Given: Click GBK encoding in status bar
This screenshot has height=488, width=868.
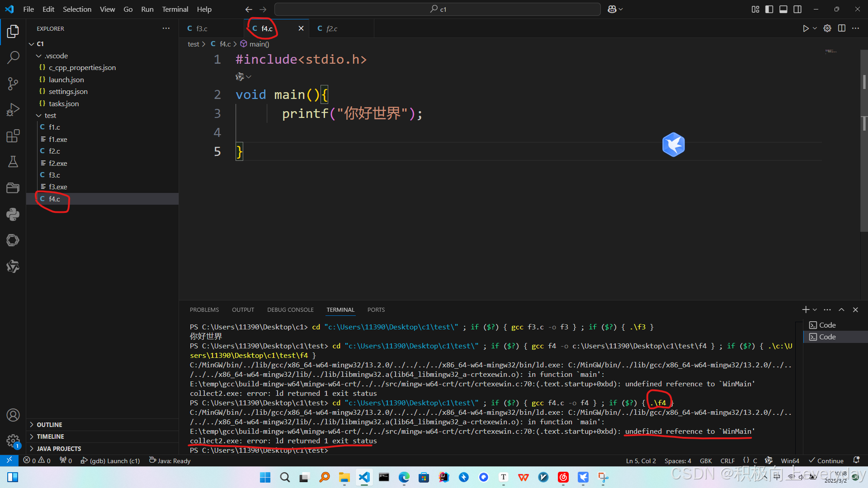Looking at the screenshot, I should click(705, 461).
